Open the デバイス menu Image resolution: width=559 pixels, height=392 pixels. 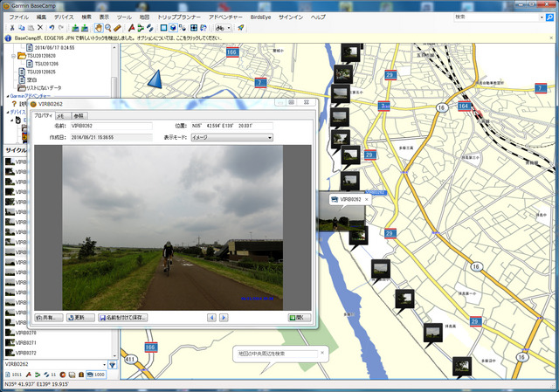(x=64, y=17)
